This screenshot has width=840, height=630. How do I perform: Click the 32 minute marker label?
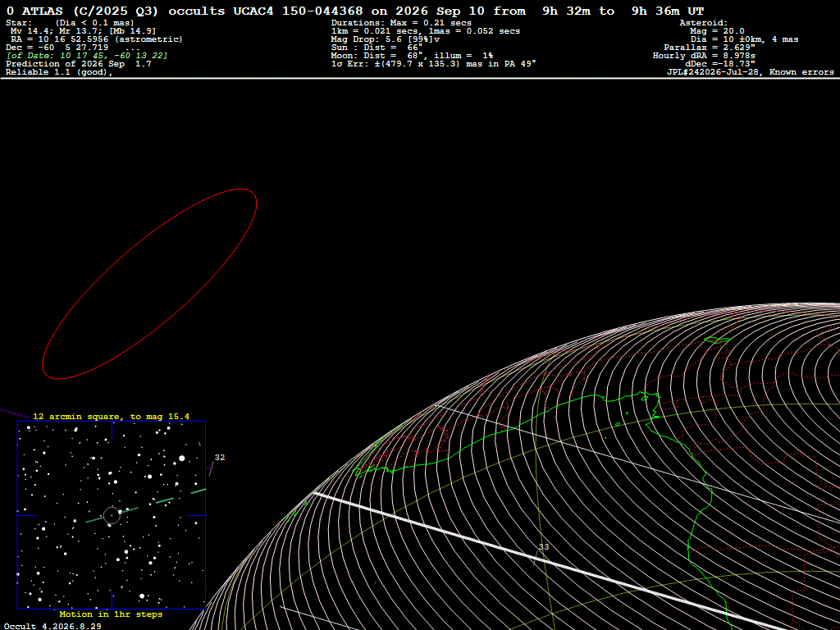[x=220, y=458]
